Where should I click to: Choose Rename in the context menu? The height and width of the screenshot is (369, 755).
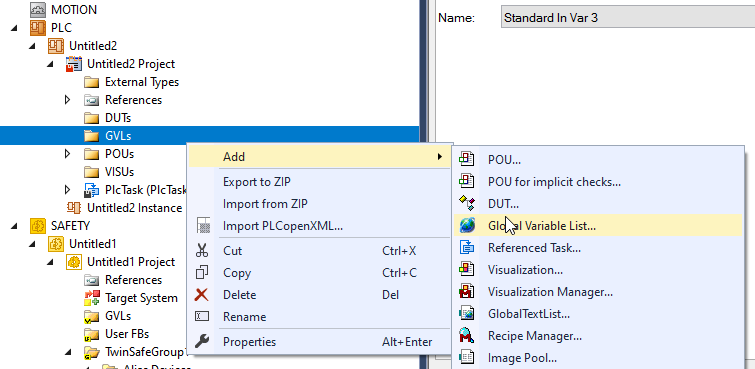coord(245,317)
